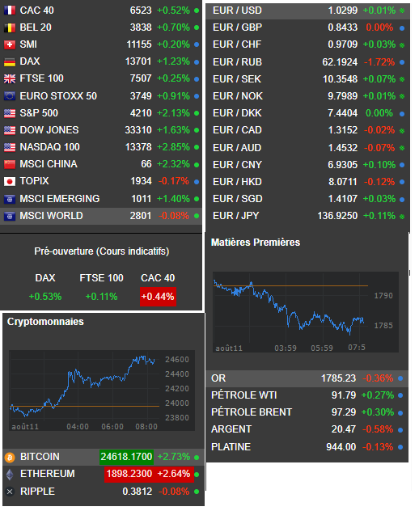The image size is (419, 532).
Task: Select the EUR / JPY currency pair
Action: pyautogui.click(x=307, y=216)
